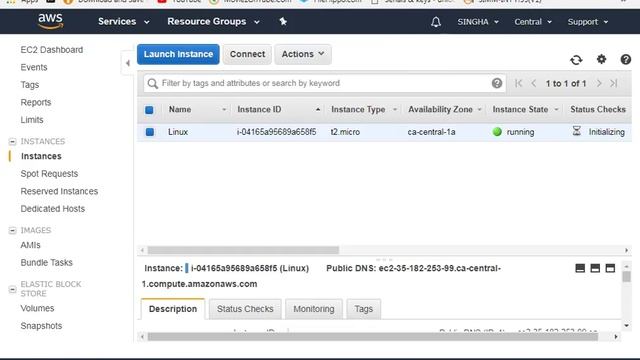
Task: Open the Resource Groups dropdown
Action: point(213,22)
